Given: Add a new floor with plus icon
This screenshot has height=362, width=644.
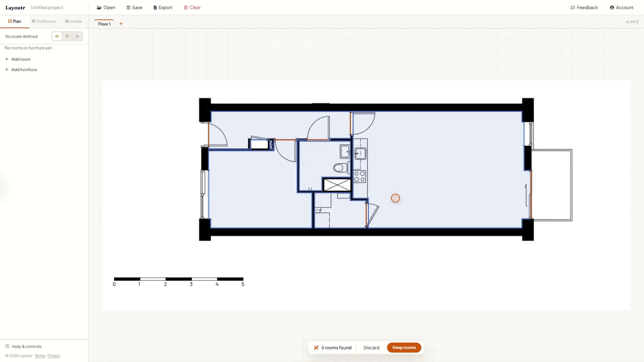Looking at the screenshot, I should tap(121, 24).
